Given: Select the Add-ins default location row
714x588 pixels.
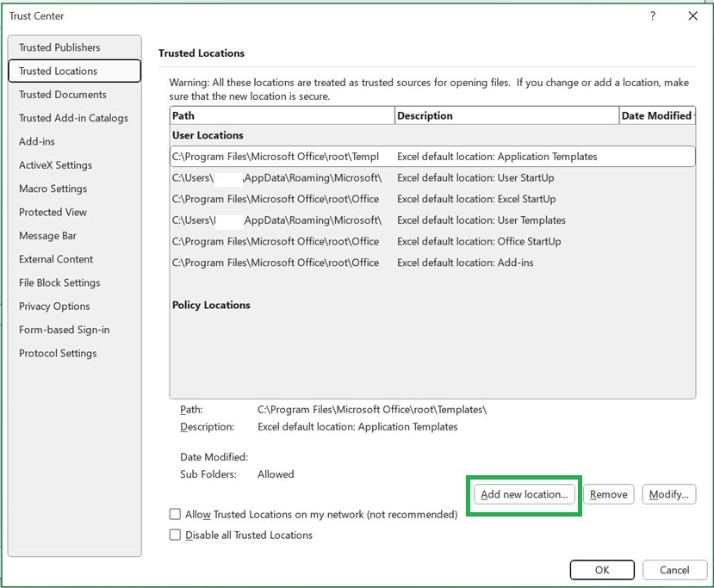Looking at the screenshot, I should pyautogui.click(x=432, y=263).
